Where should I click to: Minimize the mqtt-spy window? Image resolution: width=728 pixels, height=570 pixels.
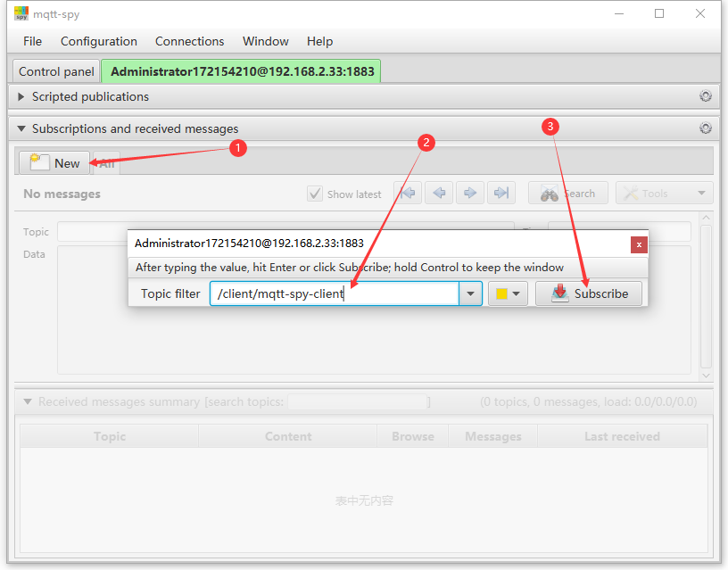tap(619, 14)
